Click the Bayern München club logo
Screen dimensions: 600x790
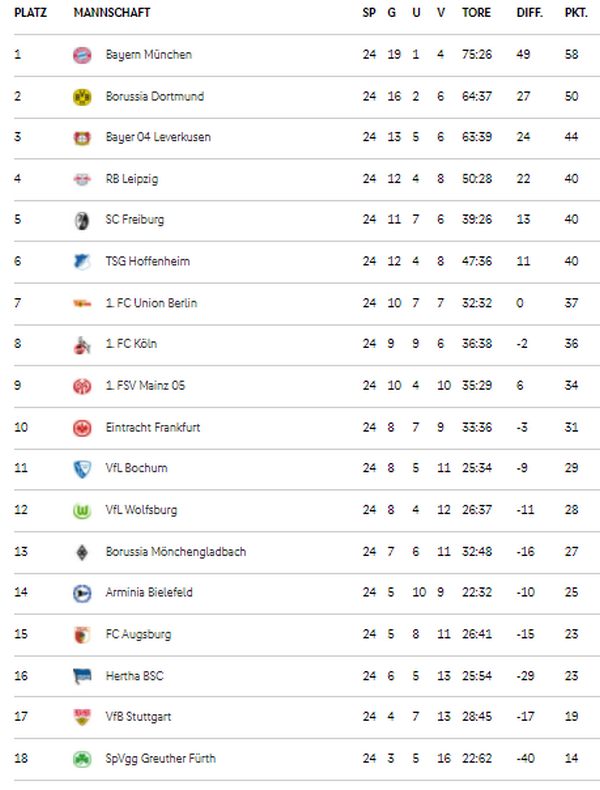point(82,54)
